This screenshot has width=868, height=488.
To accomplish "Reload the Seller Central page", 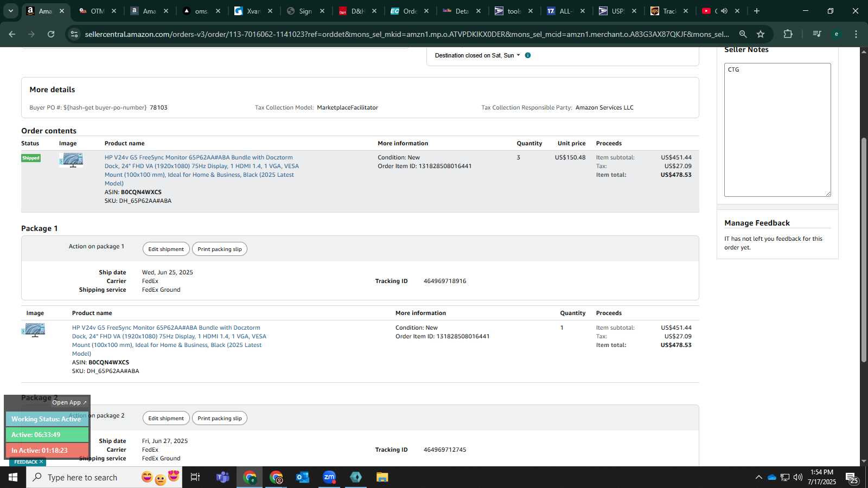I will pyautogui.click(x=51, y=34).
